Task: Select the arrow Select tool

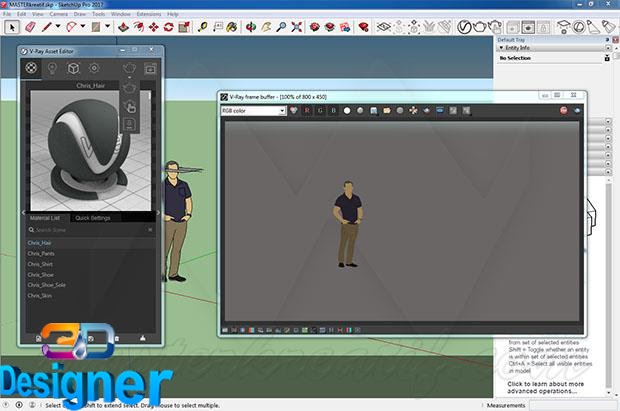Action: point(12,27)
